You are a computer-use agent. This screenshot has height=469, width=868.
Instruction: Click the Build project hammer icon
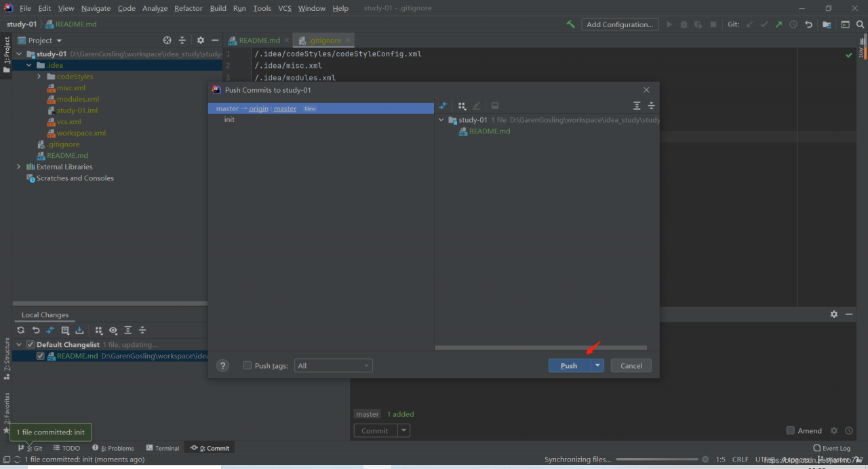[x=570, y=24]
